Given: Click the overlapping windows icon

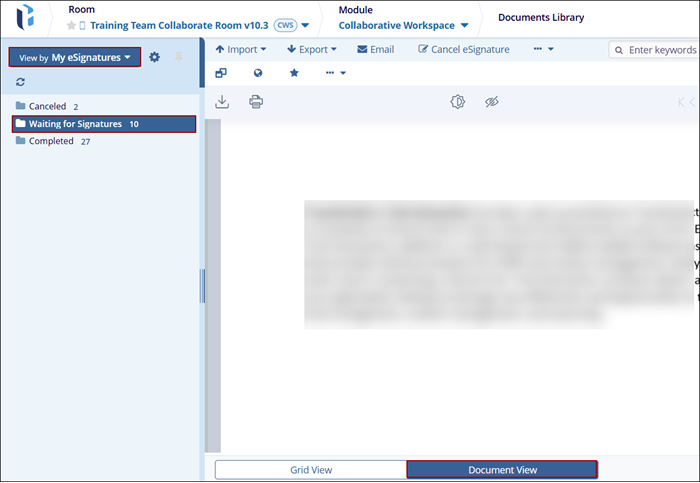Looking at the screenshot, I should pos(221,73).
